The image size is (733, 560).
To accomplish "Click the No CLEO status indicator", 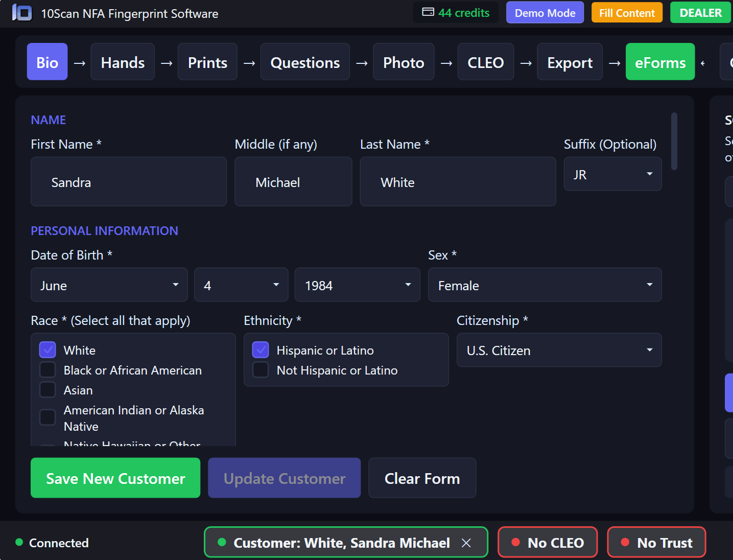I will click(547, 542).
